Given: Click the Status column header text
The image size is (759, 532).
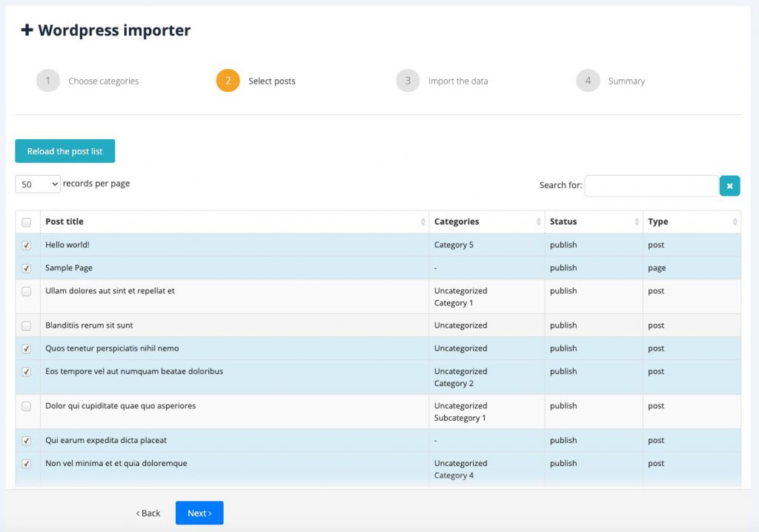Looking at the screenshot, I should tap(563, 222).
